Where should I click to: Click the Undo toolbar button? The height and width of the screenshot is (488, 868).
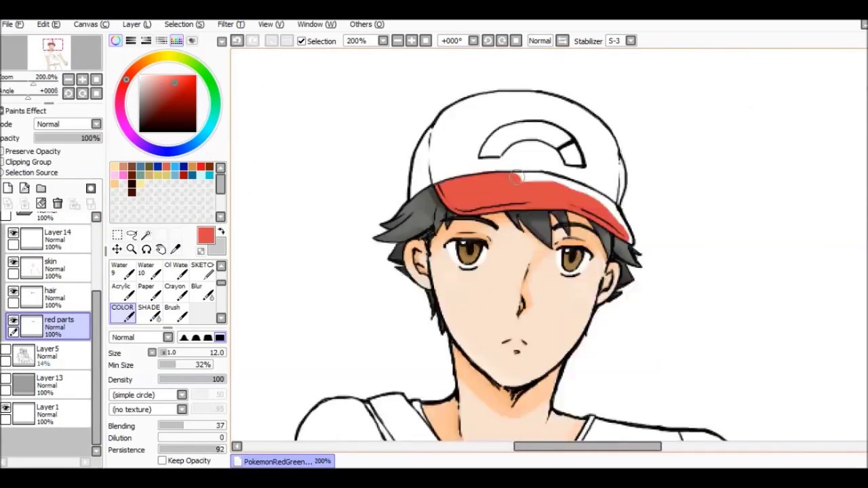click(237, 41)
